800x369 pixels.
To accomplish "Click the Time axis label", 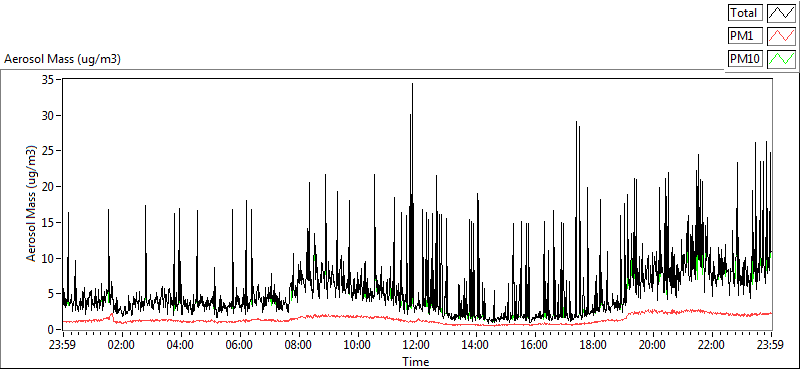I will tap(416, 362).
